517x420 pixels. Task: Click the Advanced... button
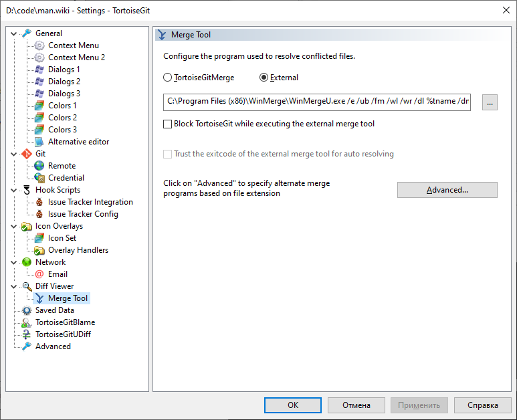(x=447, y=190)
